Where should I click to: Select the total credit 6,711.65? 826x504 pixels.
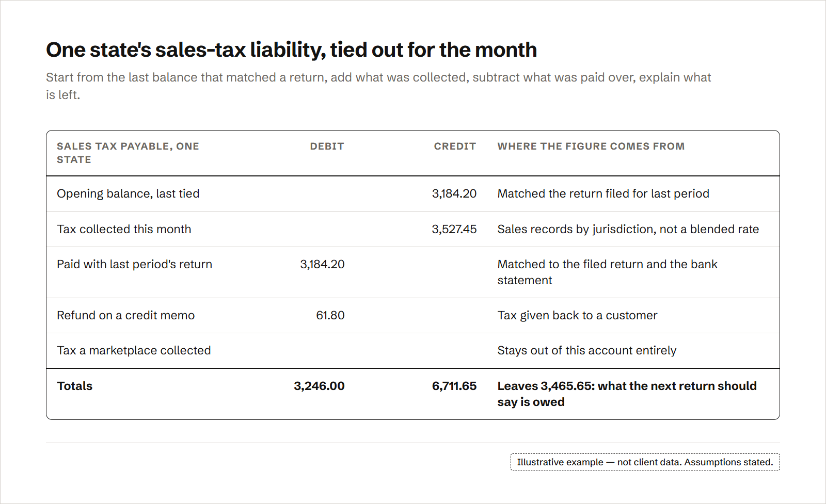tap(454, 386)
